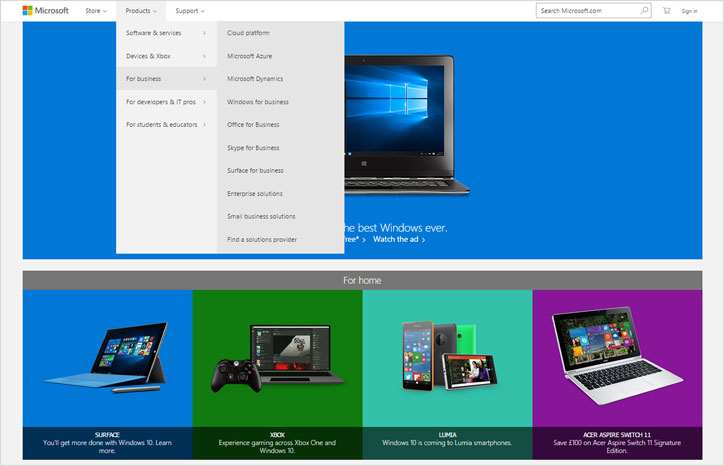The height and width of the screenshot is (466, 724).
Task: Click the SURFACE caption text
Action: [x=107, y=435]
